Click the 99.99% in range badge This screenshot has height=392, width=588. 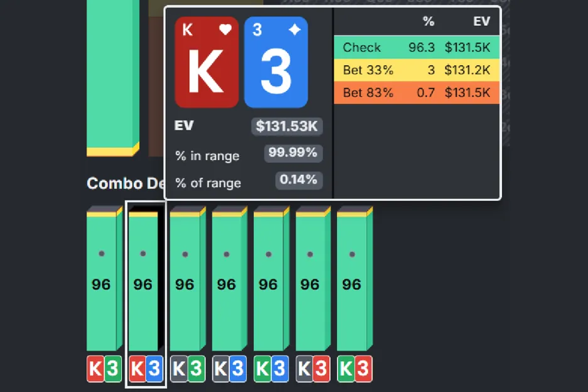click(x=293, y=153)
